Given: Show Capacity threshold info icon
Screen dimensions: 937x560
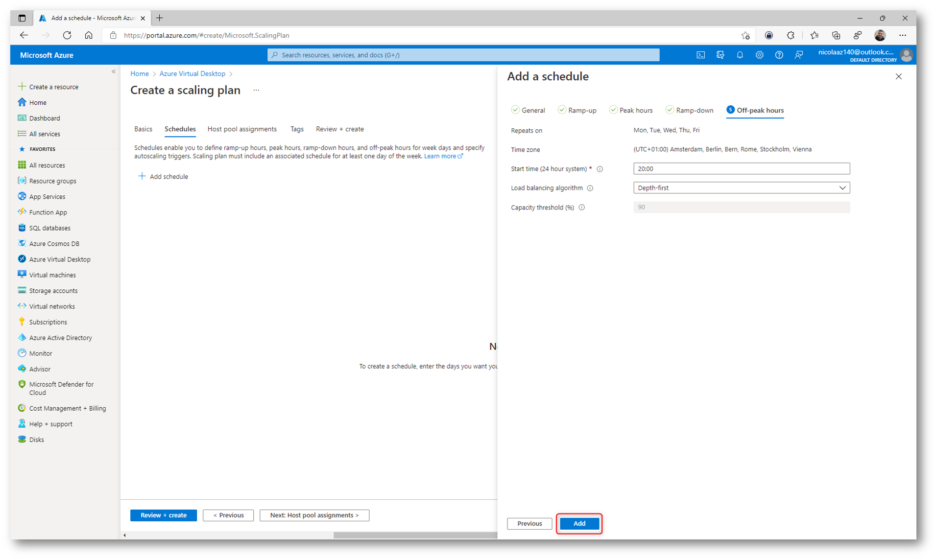Looking at the screenshot, I should tap(582, 208).
